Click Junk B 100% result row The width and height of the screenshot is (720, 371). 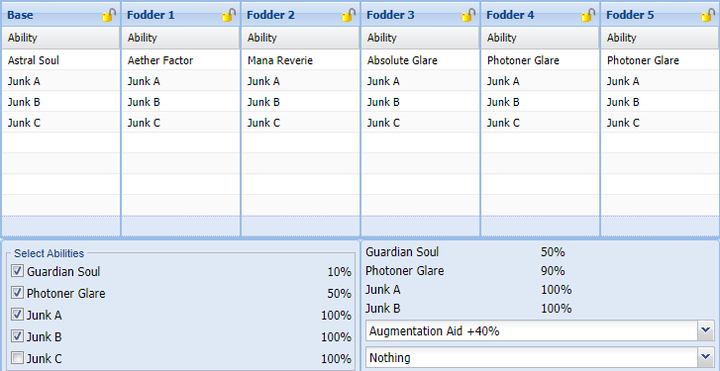(468, 308)
